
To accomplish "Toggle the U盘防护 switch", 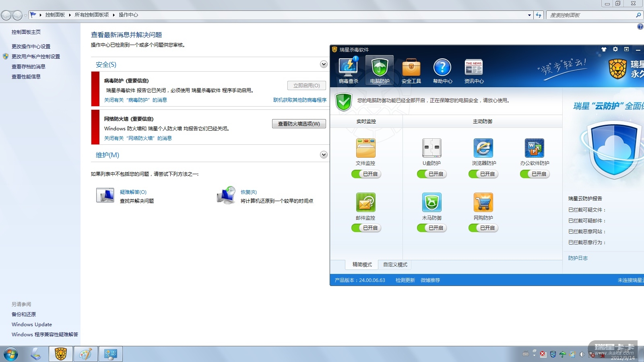I will [x=432, y=174].
